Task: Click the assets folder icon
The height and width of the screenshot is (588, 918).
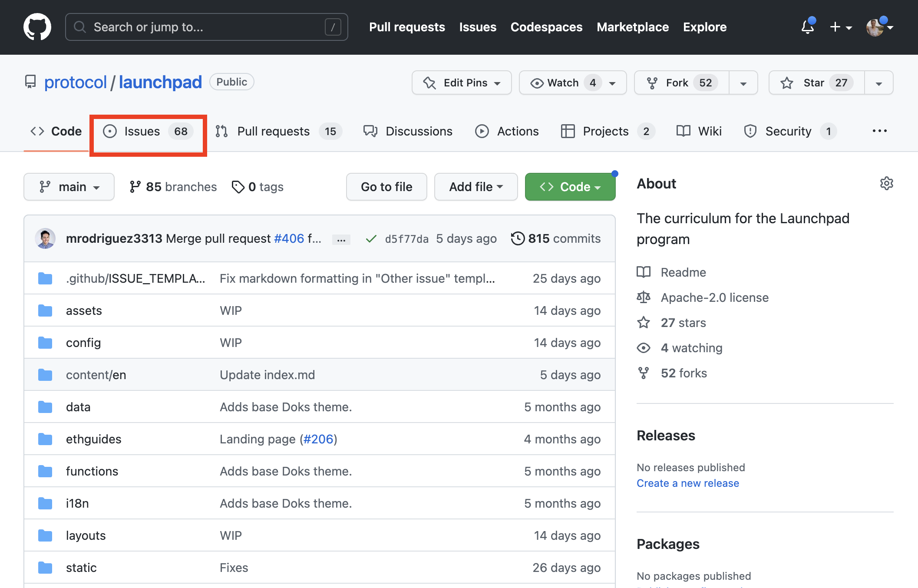Action: click(45, 311)
